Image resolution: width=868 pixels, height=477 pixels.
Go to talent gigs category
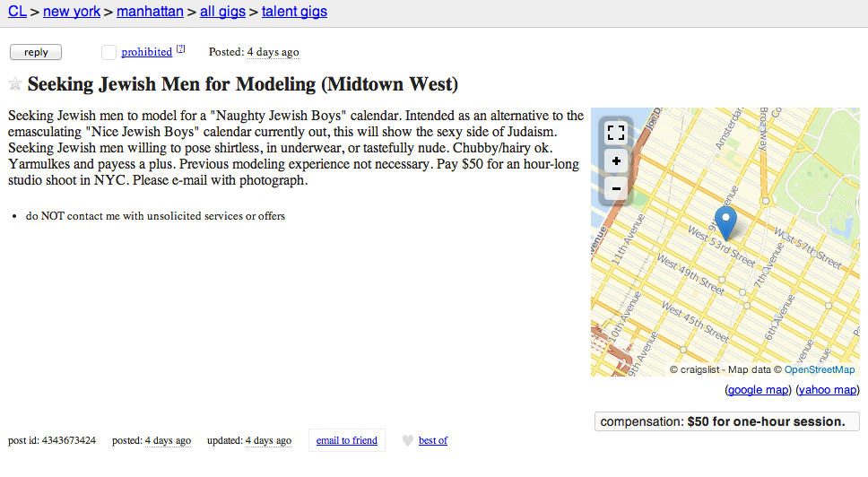coord(294,11)
